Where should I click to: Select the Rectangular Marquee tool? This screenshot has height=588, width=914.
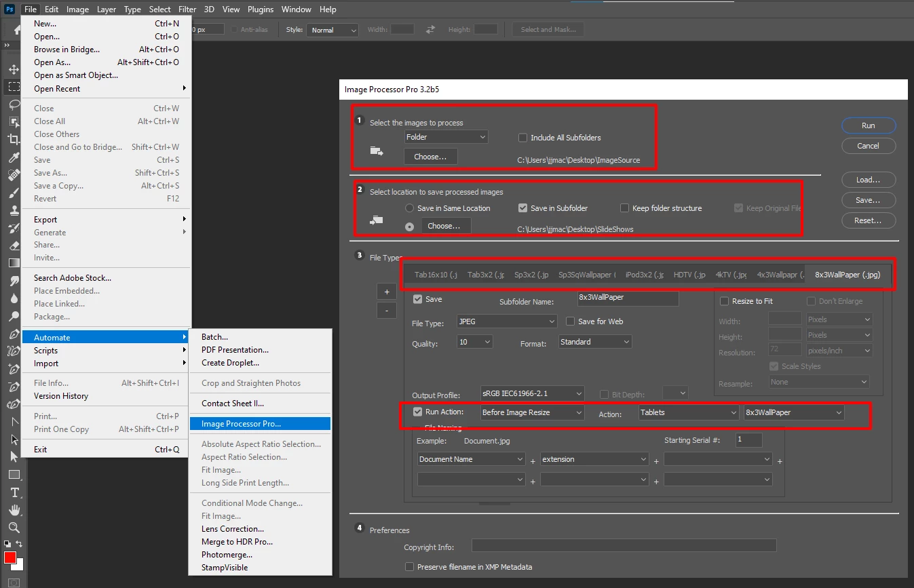pyautogui.click(x=14, y=87)
